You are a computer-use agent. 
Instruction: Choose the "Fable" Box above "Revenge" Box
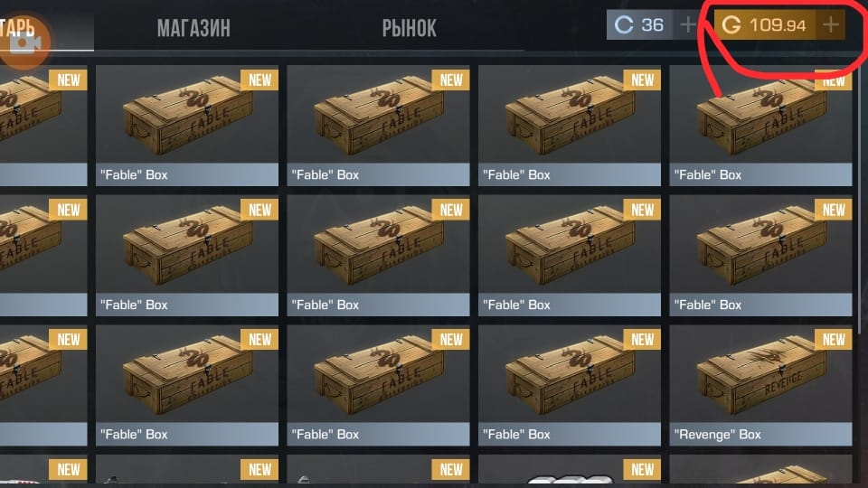point(760,256)
